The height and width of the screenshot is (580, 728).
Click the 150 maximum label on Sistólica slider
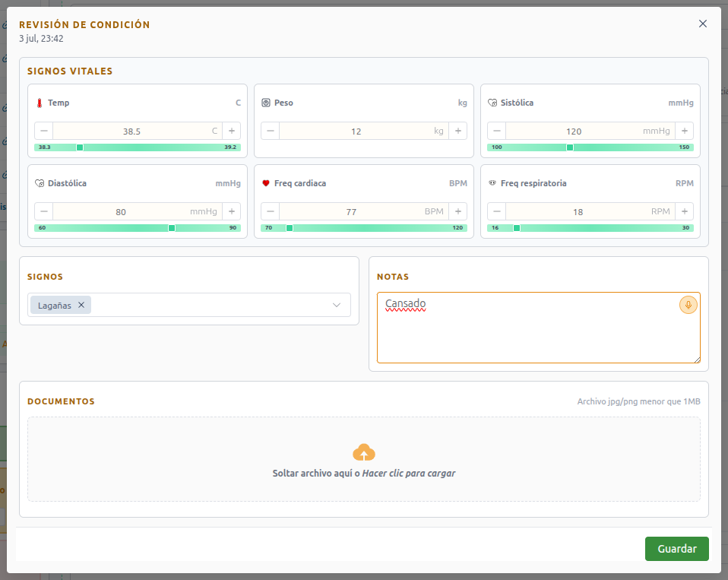point(684,147)
